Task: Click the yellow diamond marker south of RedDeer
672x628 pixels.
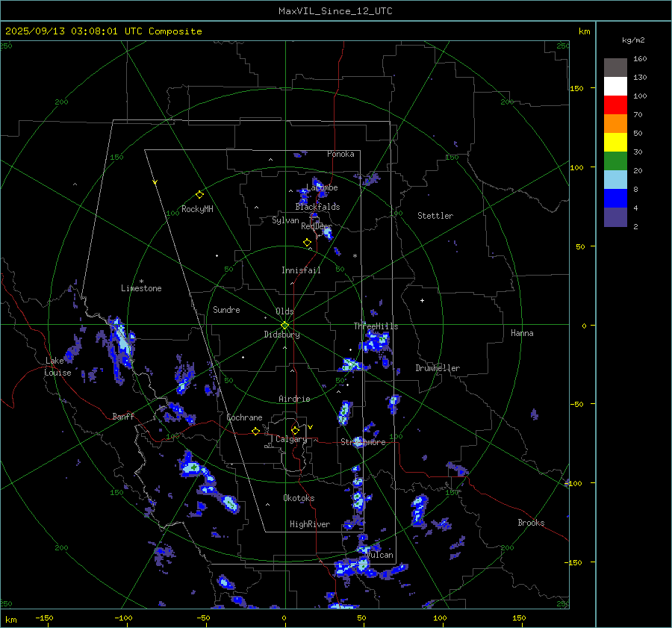Action: point(307,243)
